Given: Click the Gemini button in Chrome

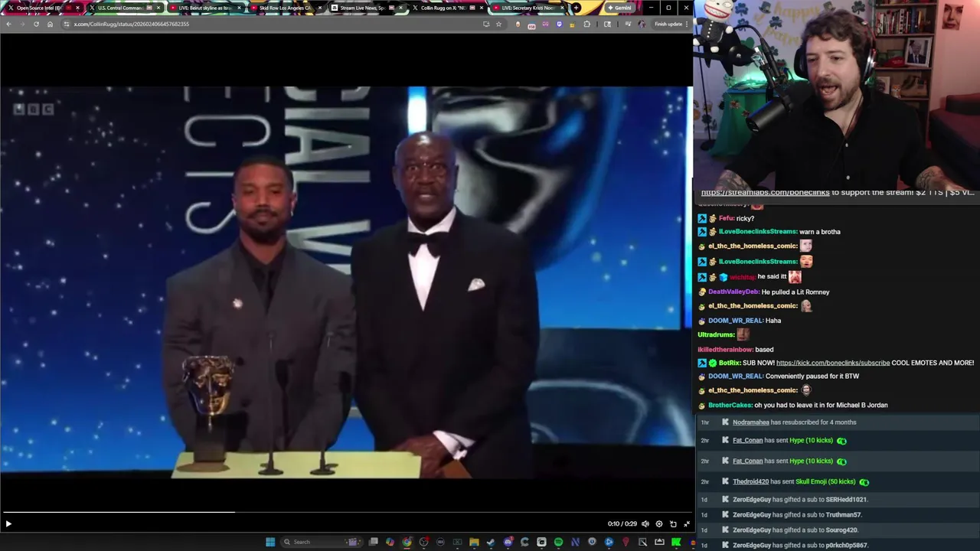Looking at the screenshot, I should [619, 8].
